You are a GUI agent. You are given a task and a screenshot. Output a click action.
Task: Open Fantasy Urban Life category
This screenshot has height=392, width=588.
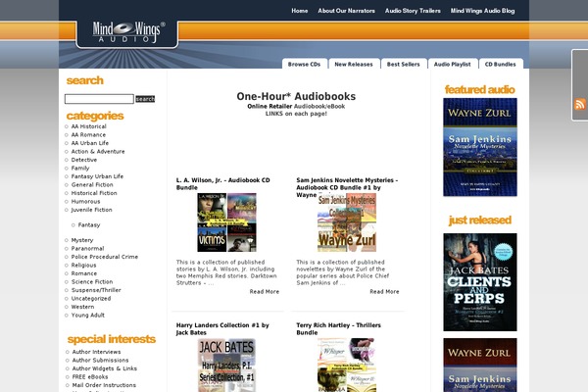tap(97, 176)
